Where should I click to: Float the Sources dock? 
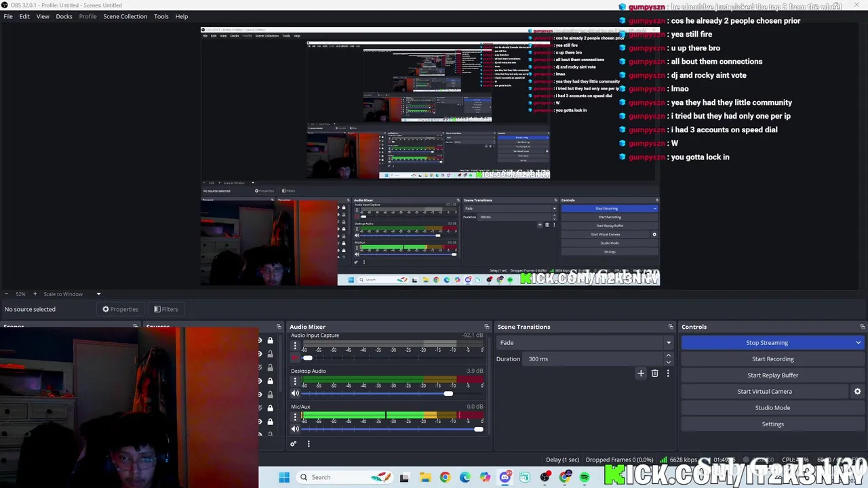coord(279,327)
